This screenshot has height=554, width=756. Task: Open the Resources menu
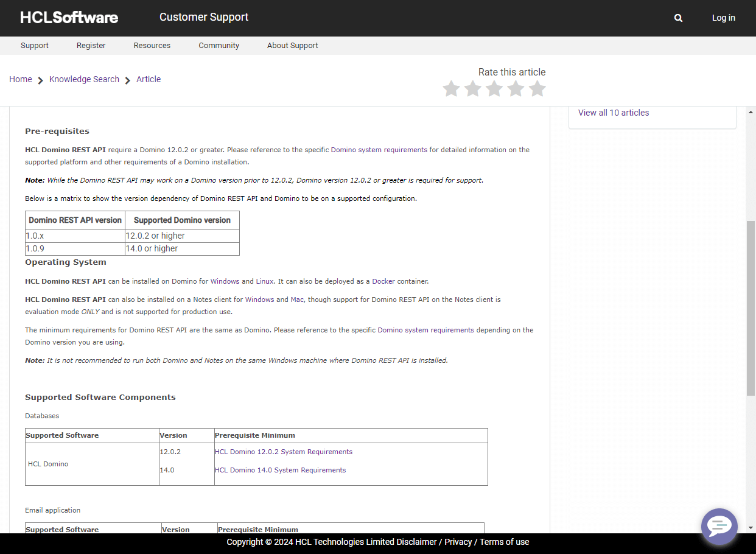tap(152, 46)
